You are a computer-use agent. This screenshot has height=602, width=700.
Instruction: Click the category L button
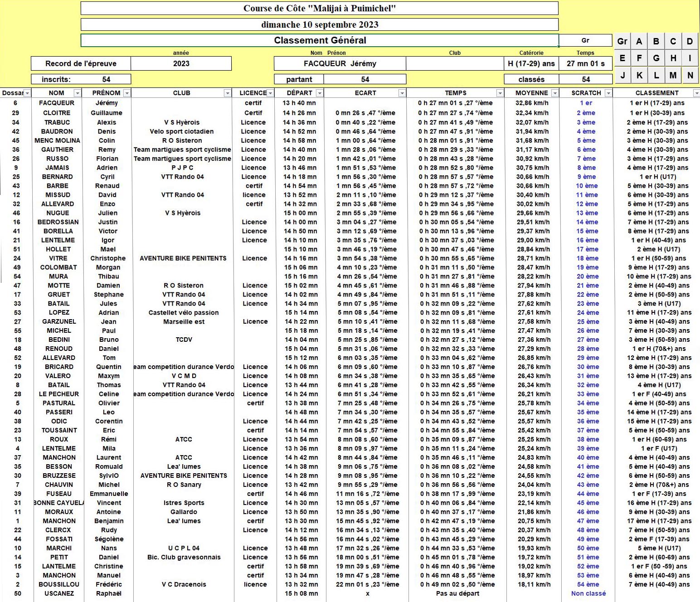[x=656, y=75]
